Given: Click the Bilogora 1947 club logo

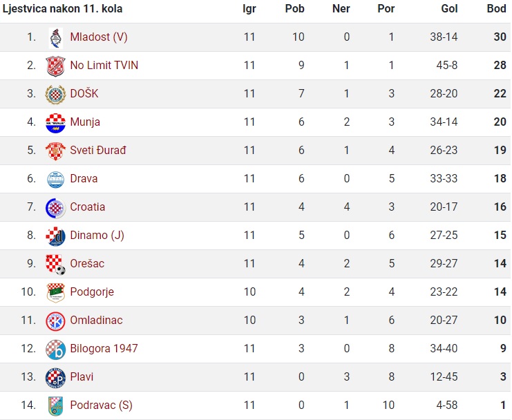Looking at the screenshot, I should [x=55, y=349].
